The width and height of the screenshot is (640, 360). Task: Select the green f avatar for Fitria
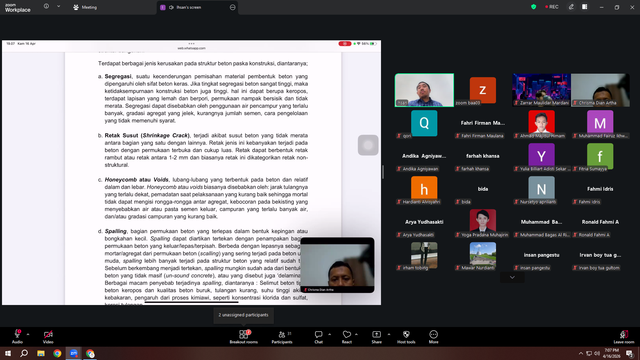click(x=600, y=156)
